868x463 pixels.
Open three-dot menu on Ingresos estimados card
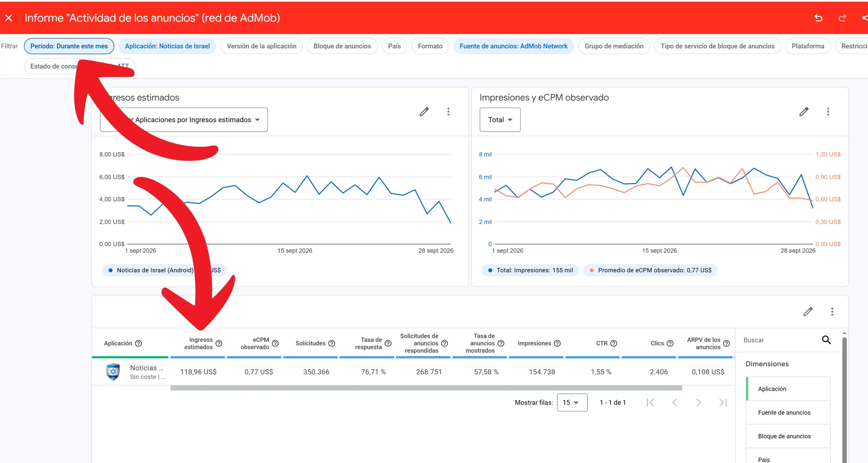click(x=448, y=112)
